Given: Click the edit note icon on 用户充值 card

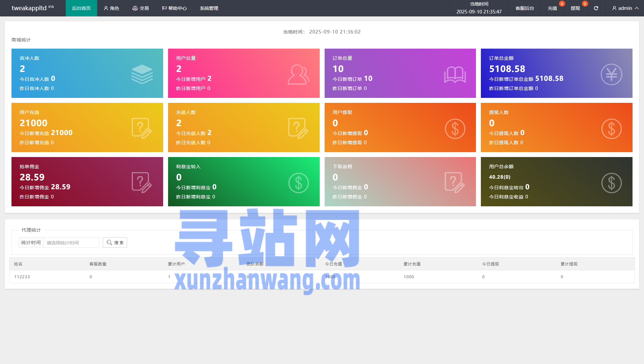Looking at the screenshot, I should [x=141, y=128].
